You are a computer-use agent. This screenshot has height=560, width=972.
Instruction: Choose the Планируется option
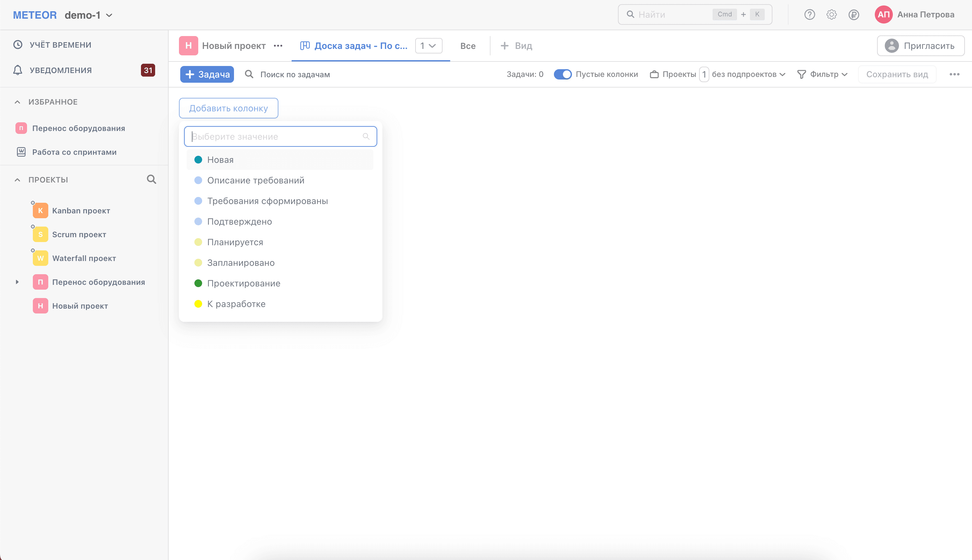click(x=280, y=242)
